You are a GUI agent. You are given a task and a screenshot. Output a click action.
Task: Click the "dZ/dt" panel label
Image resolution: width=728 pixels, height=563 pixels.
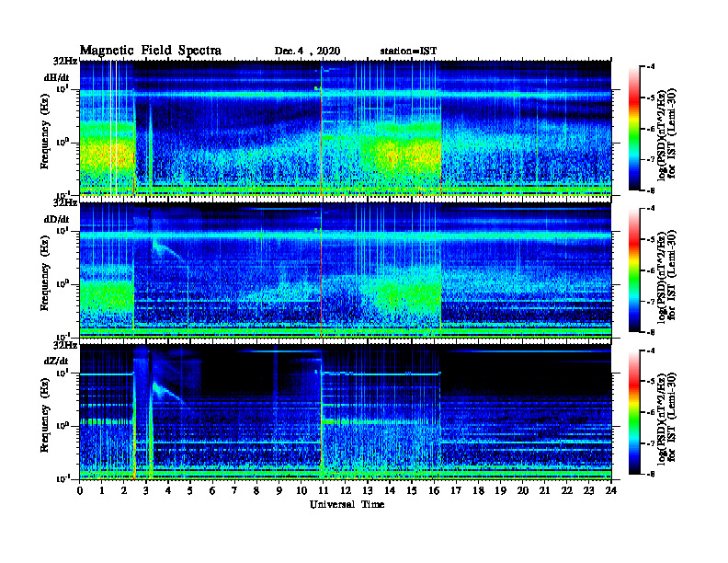click(56, 361)
